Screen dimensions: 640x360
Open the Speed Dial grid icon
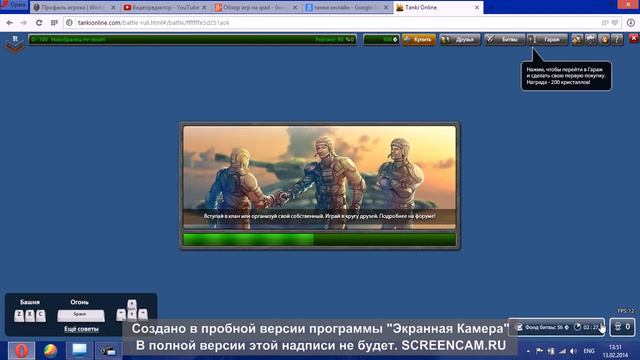tap(54, 23)
